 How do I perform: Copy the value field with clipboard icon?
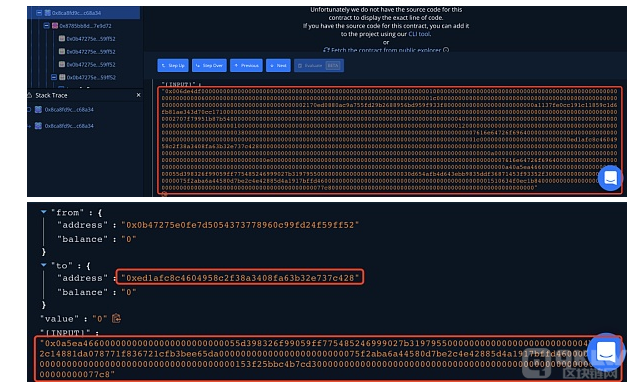click(x=116, y=318)
